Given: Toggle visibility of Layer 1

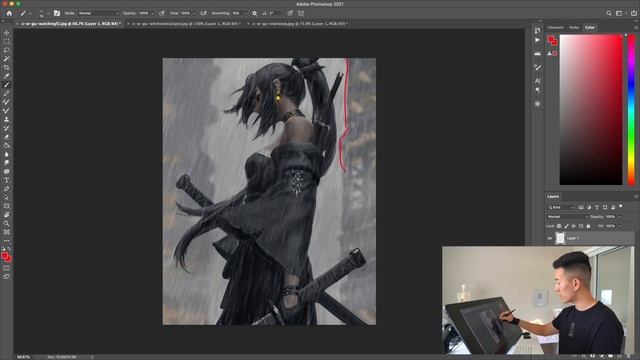Looking at the screenshot, I should [549, 238].
